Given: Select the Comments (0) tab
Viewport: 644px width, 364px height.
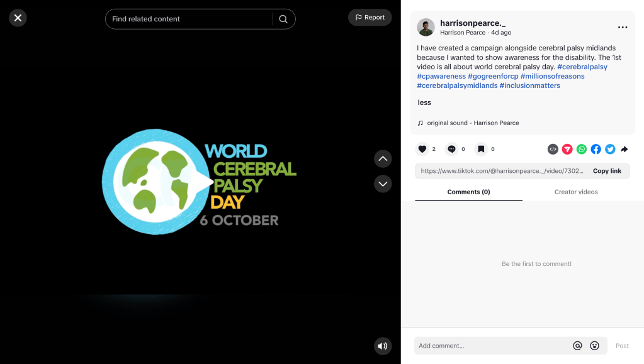Looking at the screenshot, I should click(x=468, y=192).
